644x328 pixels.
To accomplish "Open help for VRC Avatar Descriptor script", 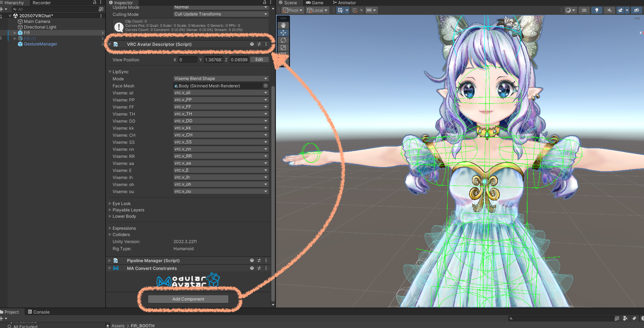I will coord(252,44).
